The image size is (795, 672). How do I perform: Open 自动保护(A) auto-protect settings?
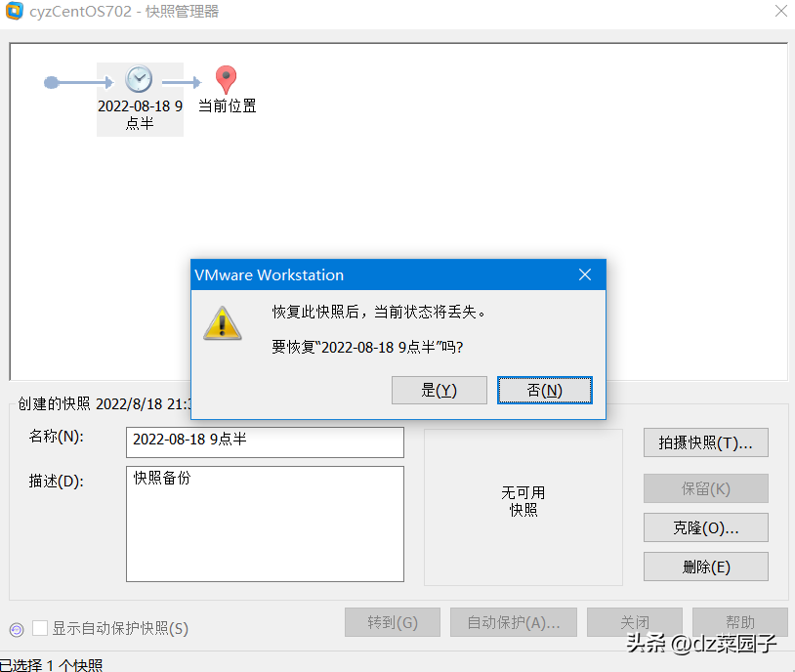tap(514, 622)
